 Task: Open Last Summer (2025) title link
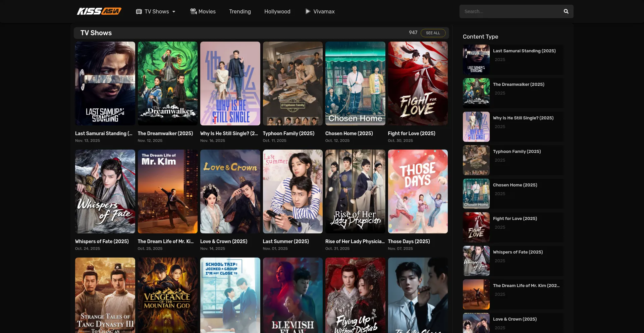click(286, 241)
